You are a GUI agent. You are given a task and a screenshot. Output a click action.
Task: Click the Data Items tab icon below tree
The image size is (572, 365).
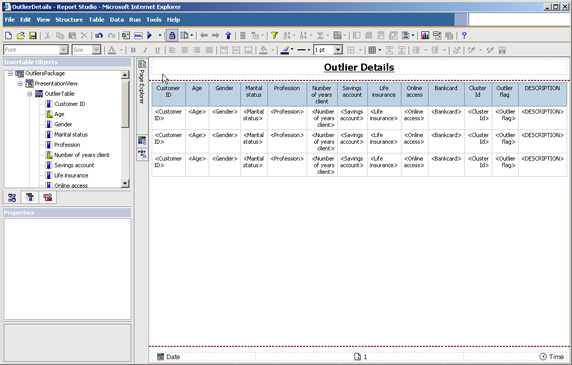[30, 197]
